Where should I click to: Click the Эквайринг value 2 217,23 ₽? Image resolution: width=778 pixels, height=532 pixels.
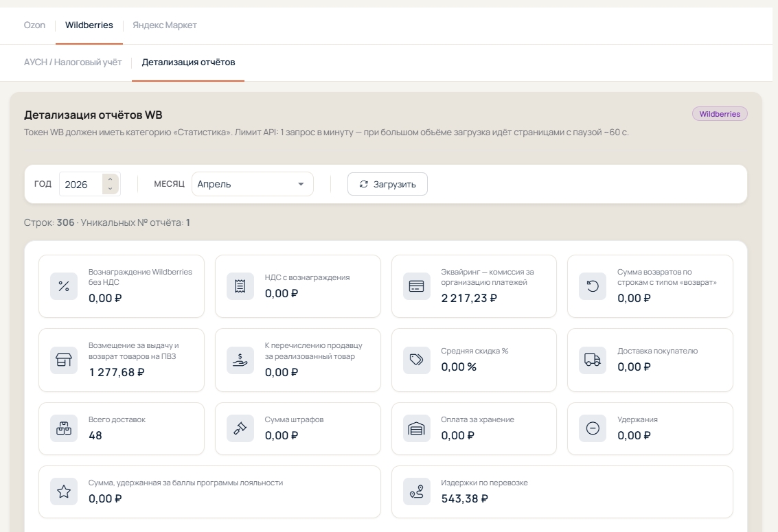(469, 298)
